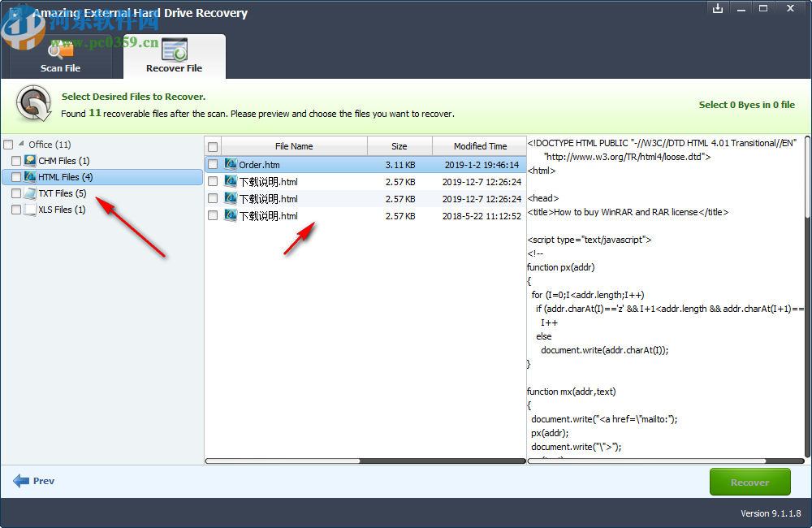Select the CHM Files (1) tree item

(x=63, y=161)
